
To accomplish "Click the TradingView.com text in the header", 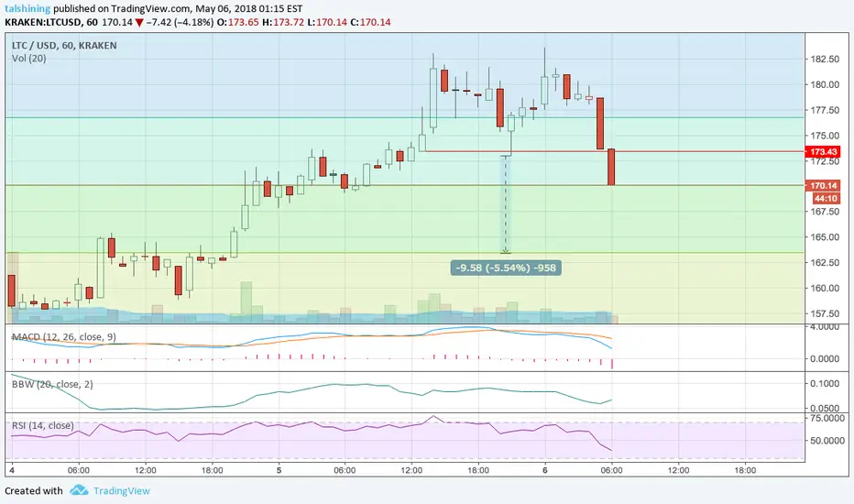I will coord(151,9).
